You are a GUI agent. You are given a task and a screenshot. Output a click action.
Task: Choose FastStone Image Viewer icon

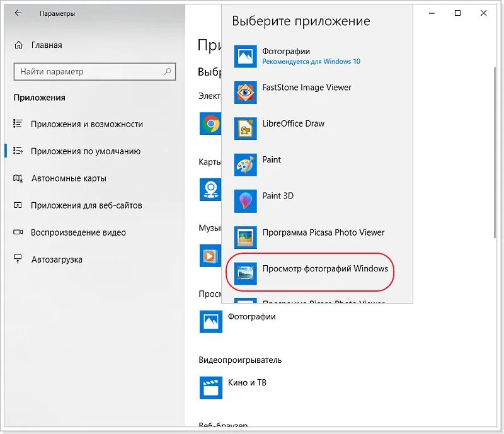pos(245,93)
